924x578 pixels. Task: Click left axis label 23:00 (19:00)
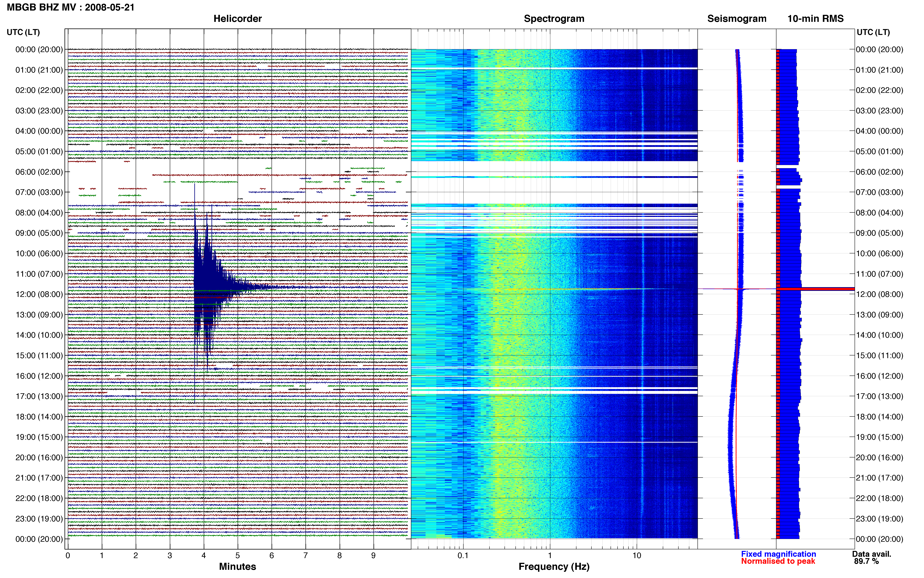[x=39, y=519]
